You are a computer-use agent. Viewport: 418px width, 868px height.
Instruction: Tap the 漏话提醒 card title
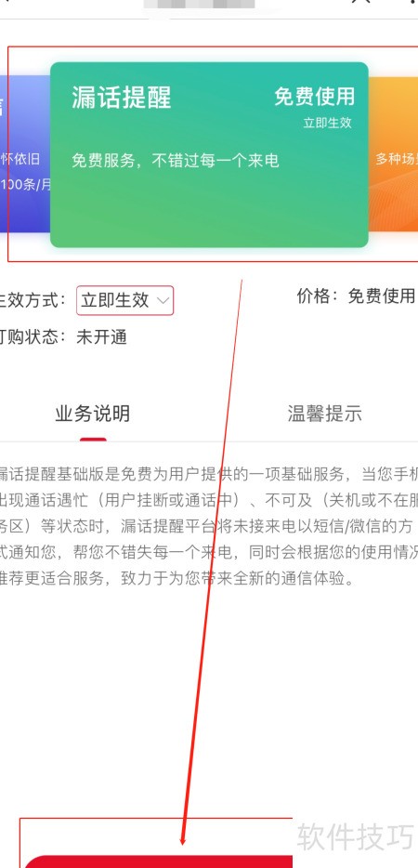point(122,97)
